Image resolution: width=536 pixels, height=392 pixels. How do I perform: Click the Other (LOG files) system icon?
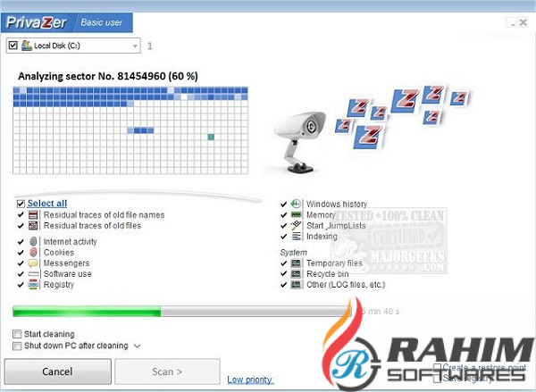click(x=296, y=284)
